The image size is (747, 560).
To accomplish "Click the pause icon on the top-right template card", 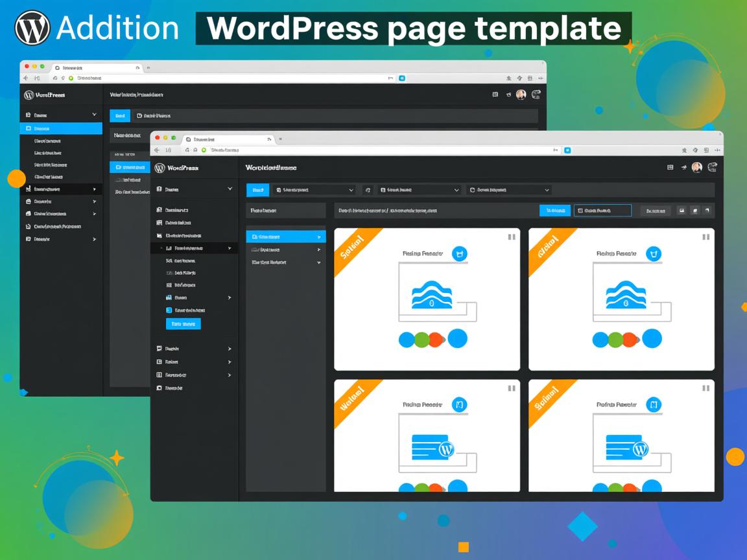I will pyautogui.click(x=705, y=237).
